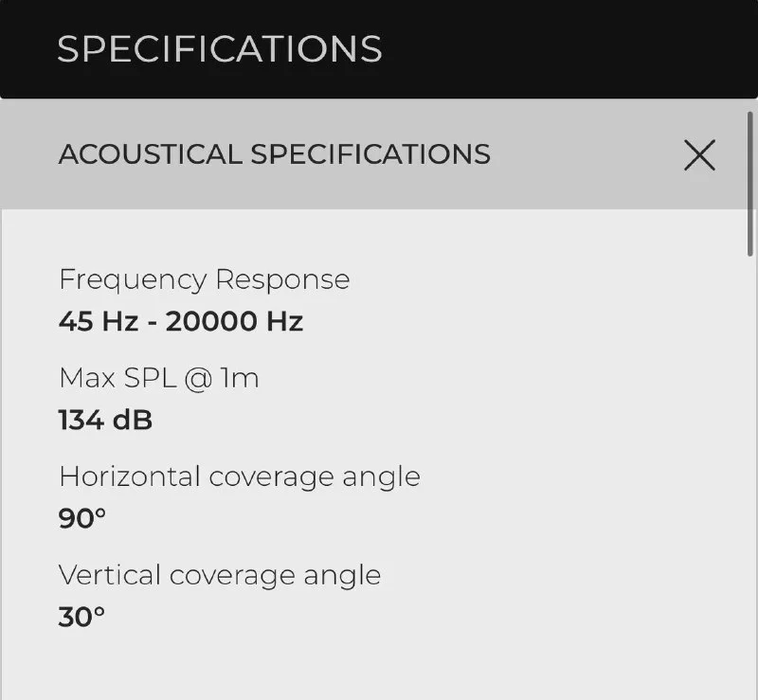Image resolution: width=758 pixels, height=700 pixels.
Task: Click the 20000 Hz upper frequency value
Action: coord(234,321)
